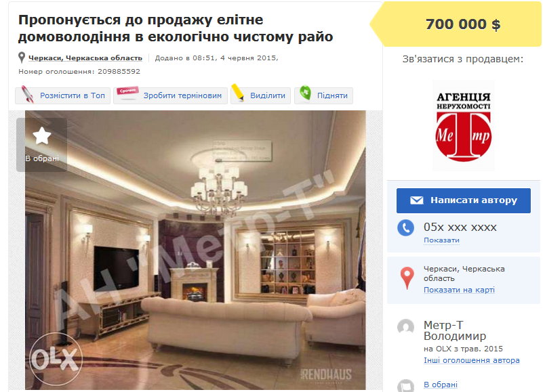The image size is (545, 392).
Task: Open Черкаси, Черкаська область location link
Action: (85, 58)
